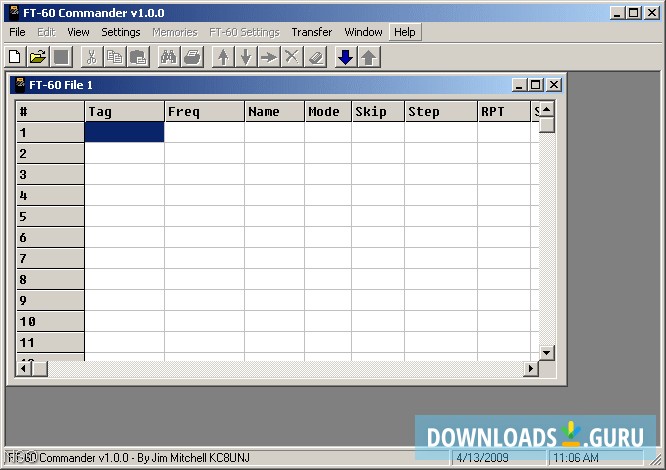Click the FT-60 File 1 window icon
The width and height of the screenshot is (666, 470).
coord(20,84)
